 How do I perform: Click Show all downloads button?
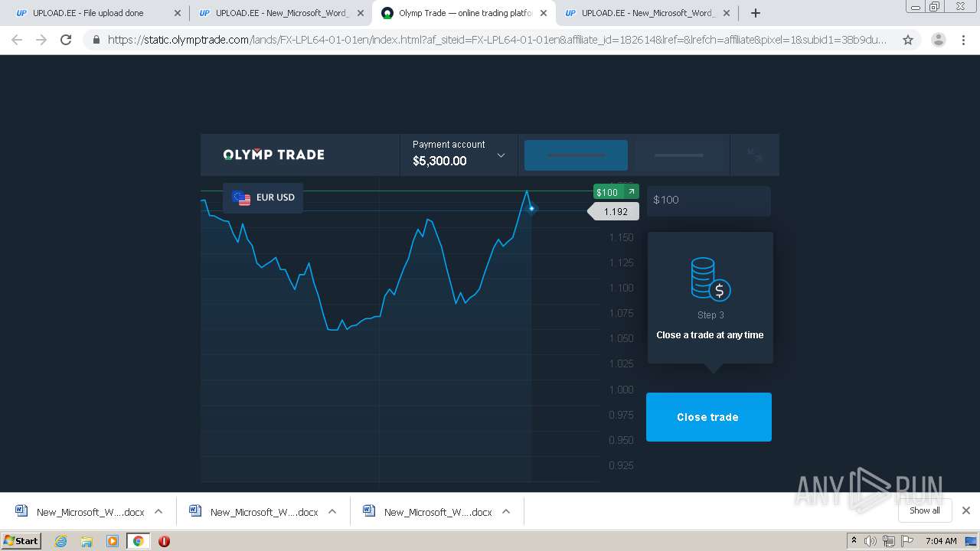(x=925, y=510)
